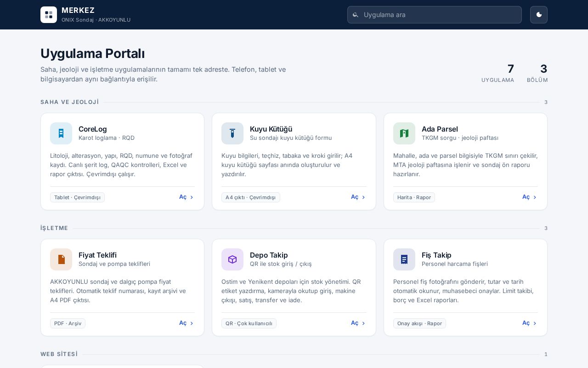Click the Kuyu Kütüğü app icon
588x368 pixels.
[232, 133]
